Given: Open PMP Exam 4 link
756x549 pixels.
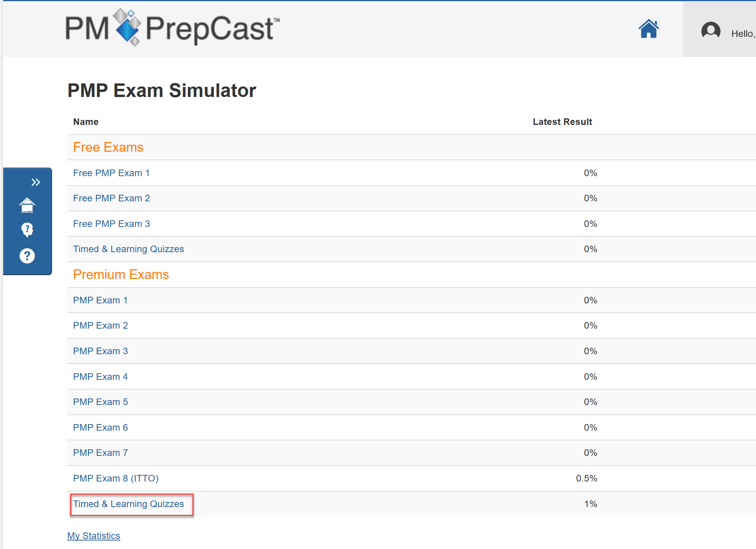Looking at the screenshot, I should tap(100, 377).
